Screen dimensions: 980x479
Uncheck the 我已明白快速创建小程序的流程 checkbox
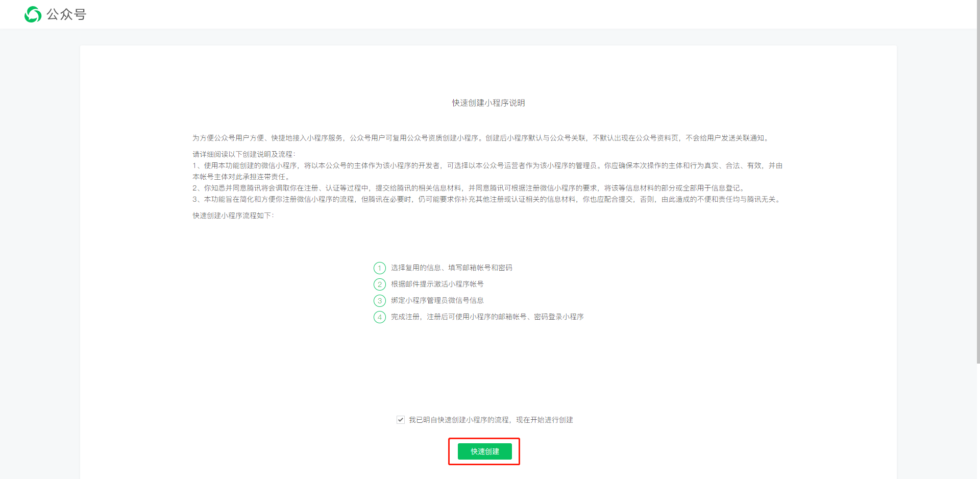[401, 420]
